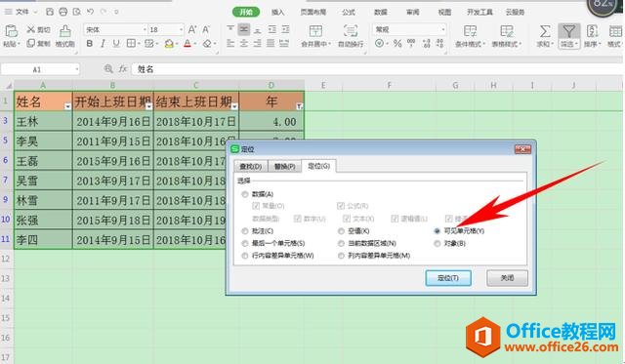The image size is (625, 364).
Task: Apply percent style number format
Action: pyautogui.click(x=397, y=43)
